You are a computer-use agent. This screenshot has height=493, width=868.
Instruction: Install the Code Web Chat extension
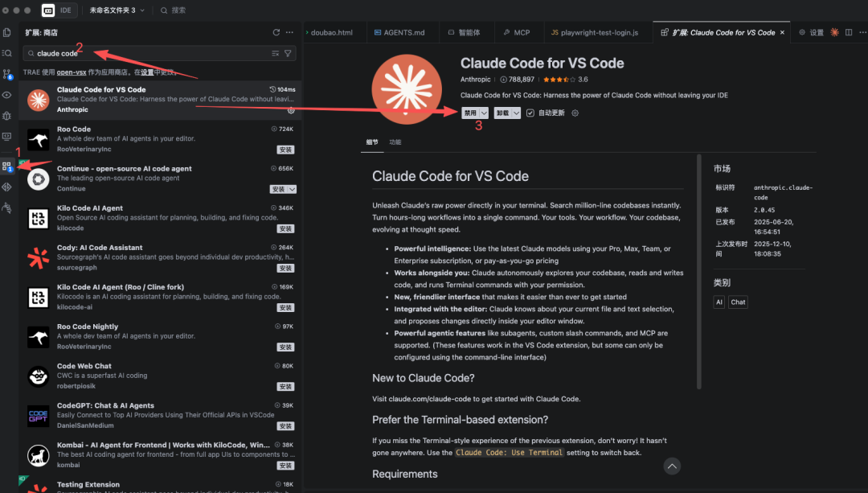point(285,387)
